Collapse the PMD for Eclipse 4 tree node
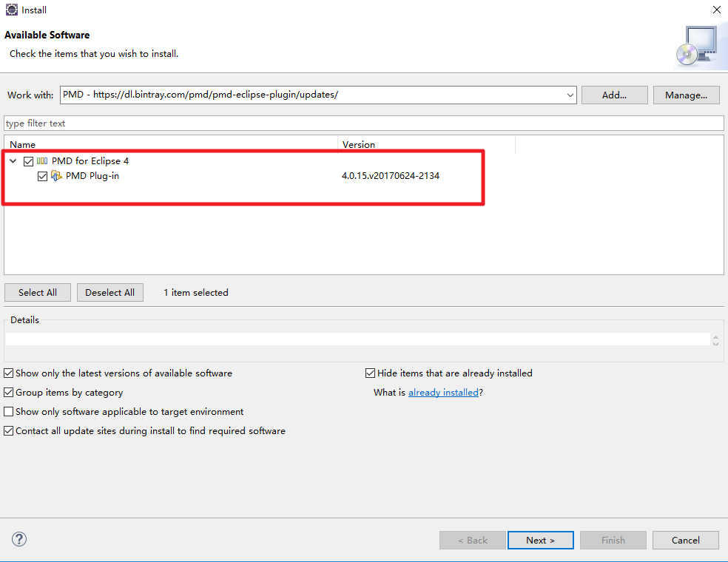The width and height of the screenshot is (728, 562). pos(13,161)
